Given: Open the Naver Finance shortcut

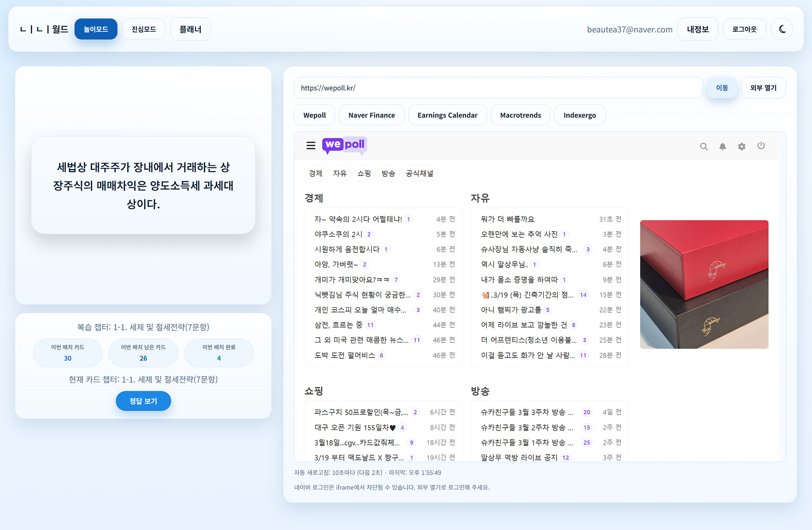Looking at the screenshot, I should click(x=371, y=115).
